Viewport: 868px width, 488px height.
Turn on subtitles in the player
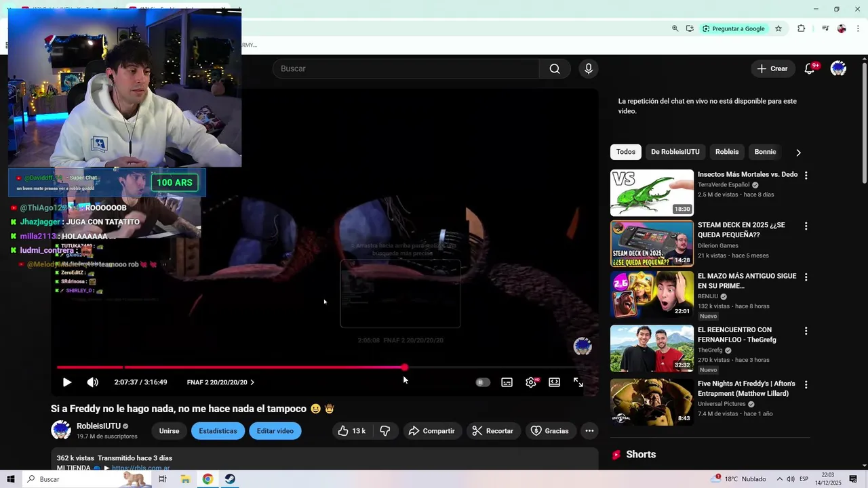[507, 382]
